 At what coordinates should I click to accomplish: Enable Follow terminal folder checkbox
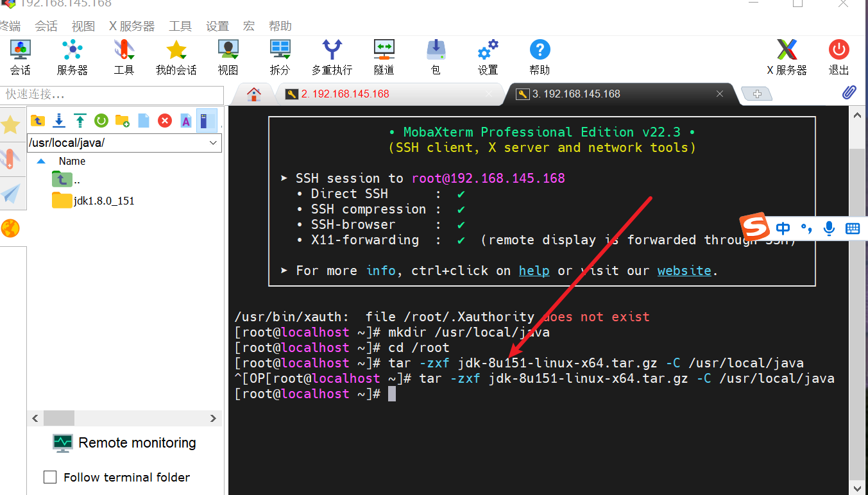50,477
